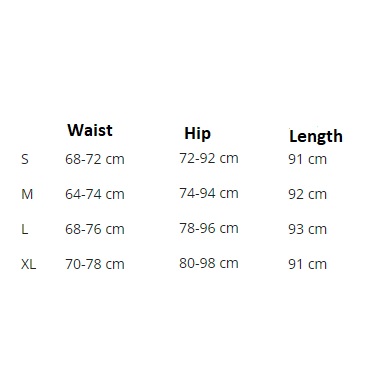Click the 68-76 cm waist value
382x382 pixels.
click(x=95, y=229)
